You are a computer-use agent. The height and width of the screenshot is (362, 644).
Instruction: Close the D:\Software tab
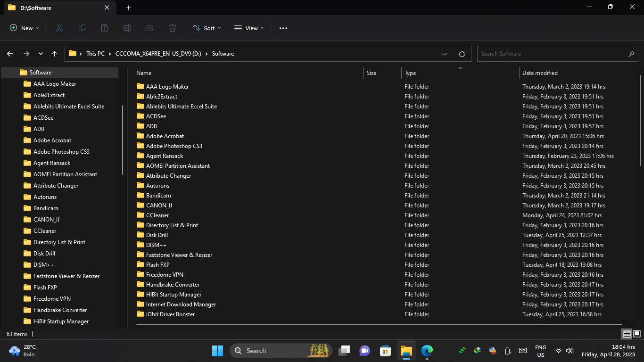(107, 8)
